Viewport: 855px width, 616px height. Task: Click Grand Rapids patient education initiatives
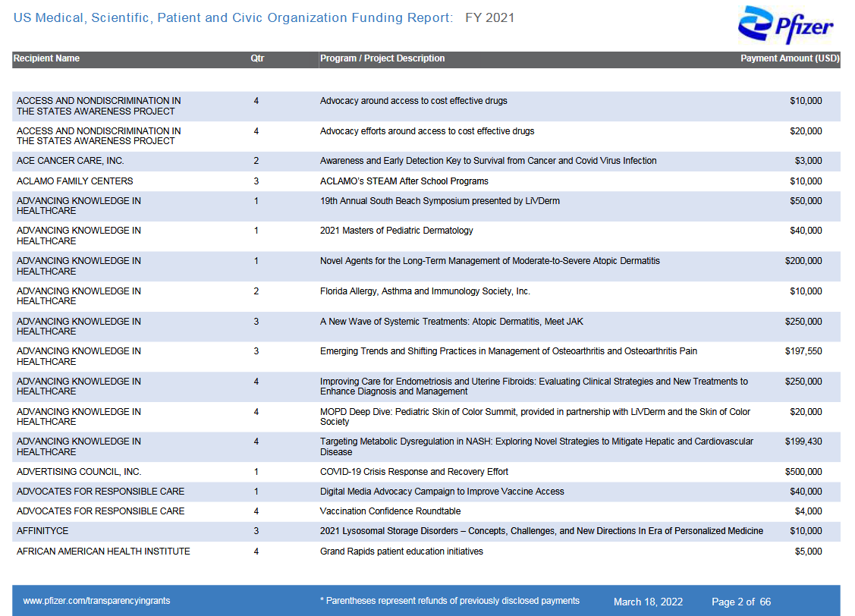[401, 552]
